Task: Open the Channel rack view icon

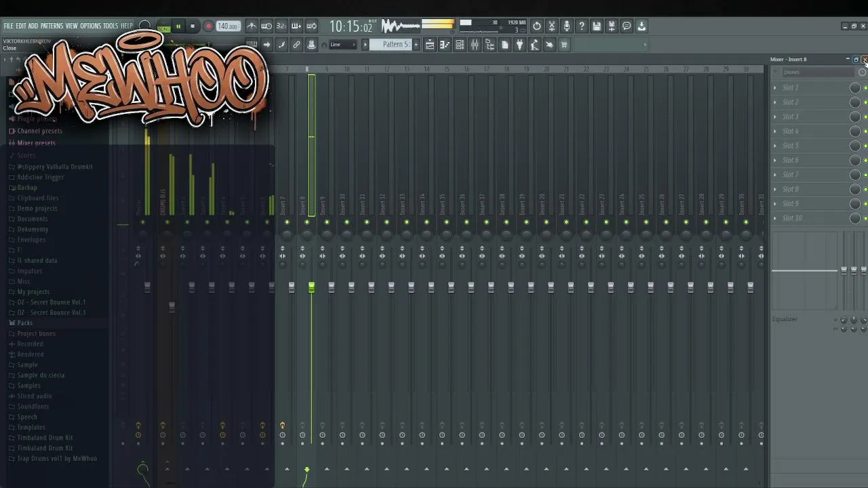Action: point(460,45)
